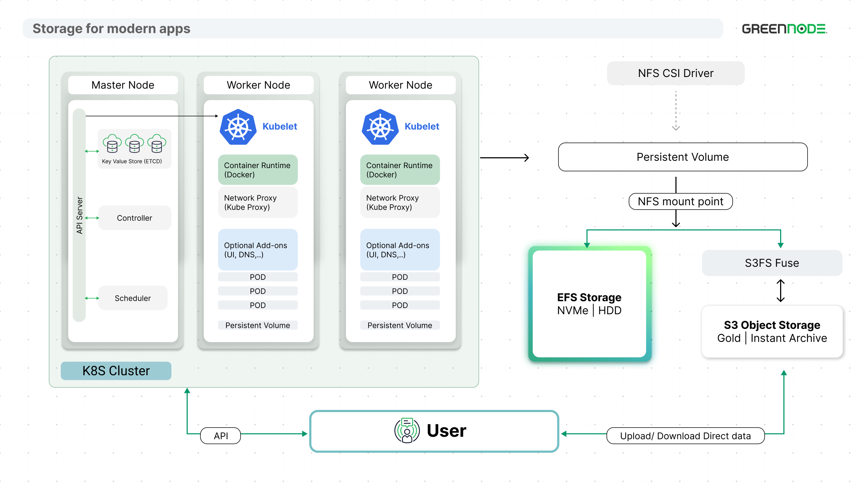Click the Controller box in Master Node
Image resolution: width=868 pixels, height=488 pixels.
point(135,218)
